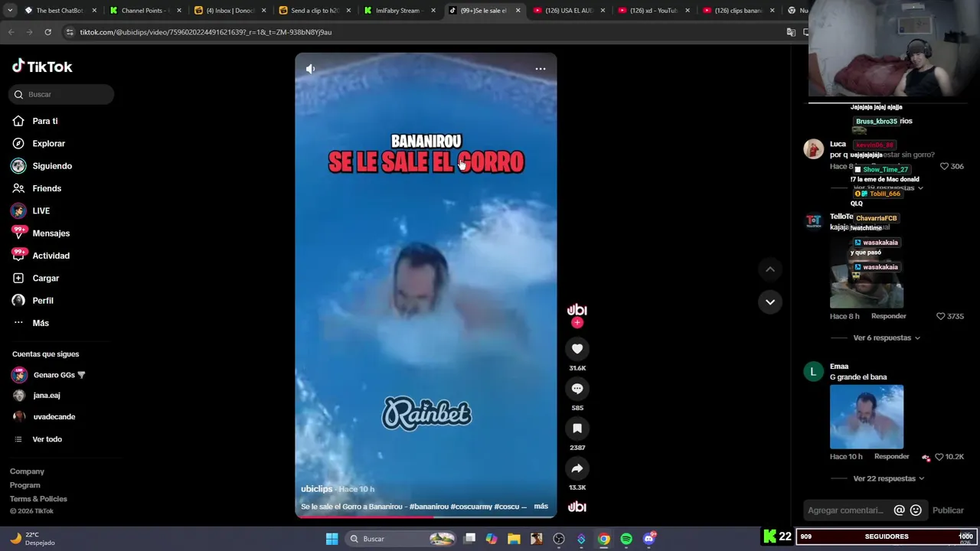Open the translate icon in address bar

click(x=791, y=32)
